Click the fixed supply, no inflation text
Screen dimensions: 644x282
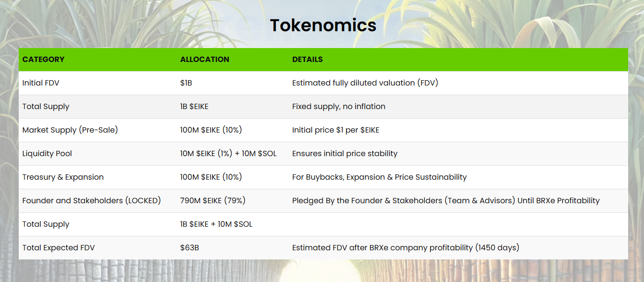pyautogui.click(x=338, y=107)
